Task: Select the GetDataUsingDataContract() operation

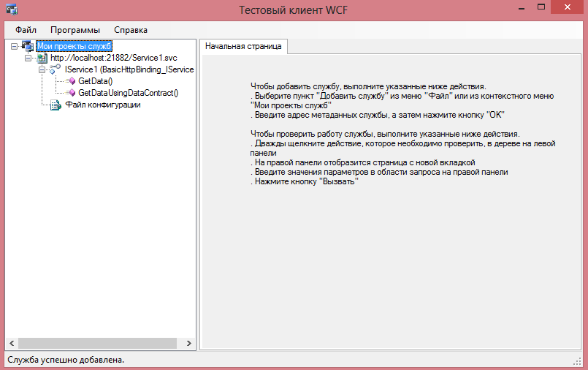Action: coord(129,93)
